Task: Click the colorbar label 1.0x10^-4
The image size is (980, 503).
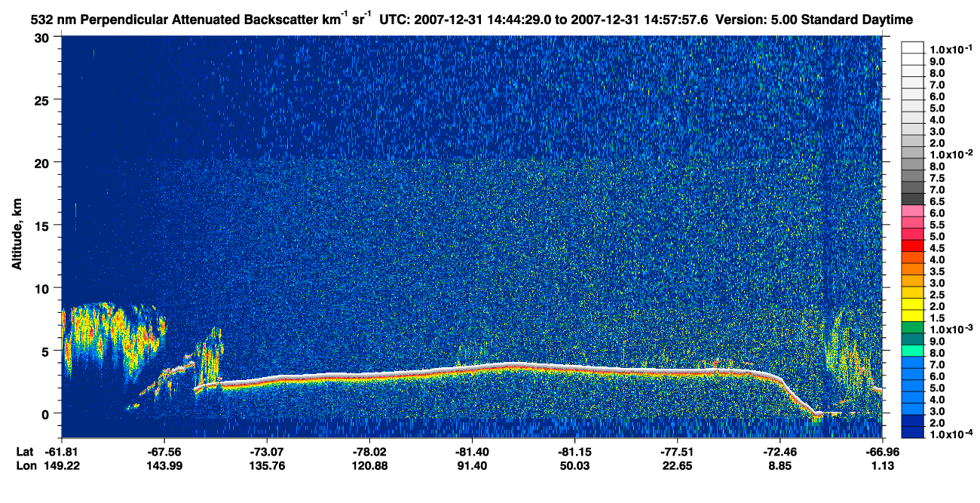Action: tap(951, 434)
